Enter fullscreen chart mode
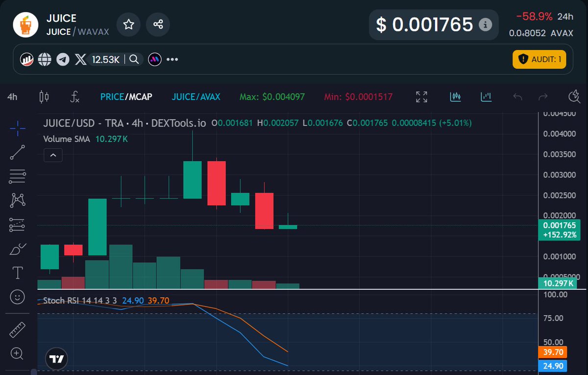Image resolution: width=588 pixels, height=375 pixels. click(421, 97)
